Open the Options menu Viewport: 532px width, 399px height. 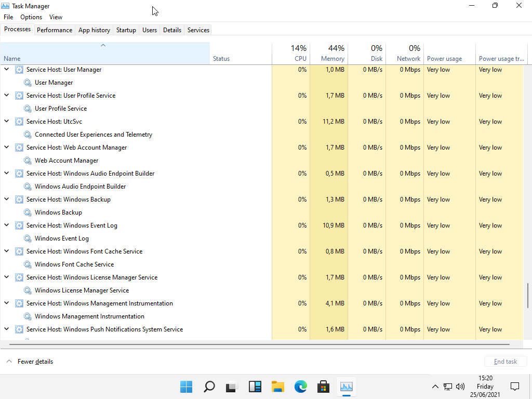coord(31,17)
